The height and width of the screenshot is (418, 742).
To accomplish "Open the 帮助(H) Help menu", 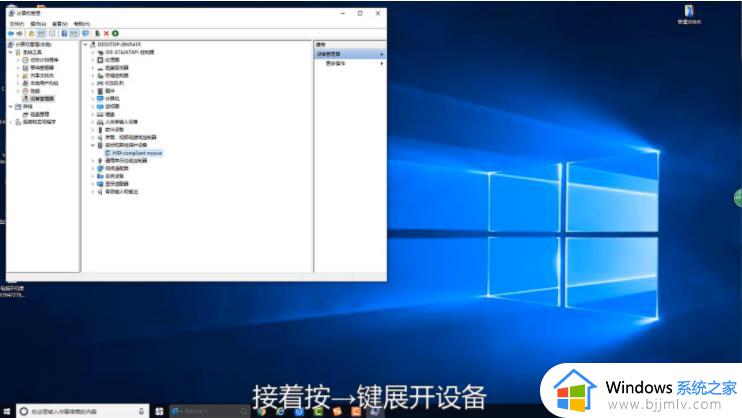I will (x=81, y=24).
